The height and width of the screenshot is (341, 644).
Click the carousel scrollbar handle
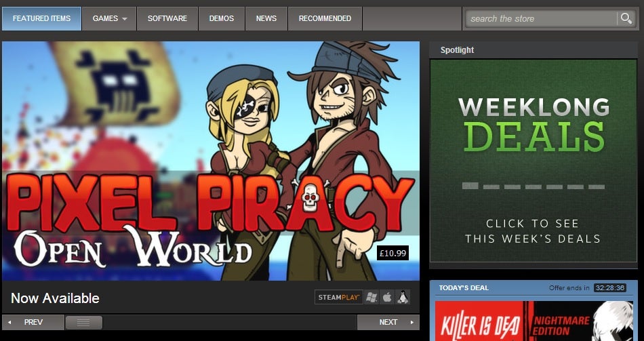83,323
